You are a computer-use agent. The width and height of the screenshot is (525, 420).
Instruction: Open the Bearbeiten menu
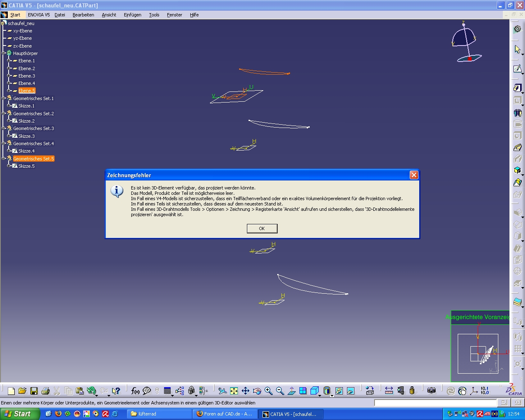[83, 15]
